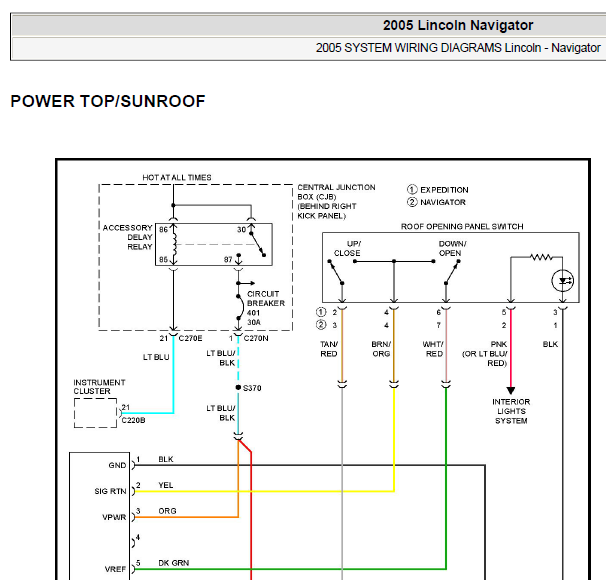Screen dimensions: 606x580
Task: Click the 'SIG RTN' pin label
Action: (x=111, y=491)
